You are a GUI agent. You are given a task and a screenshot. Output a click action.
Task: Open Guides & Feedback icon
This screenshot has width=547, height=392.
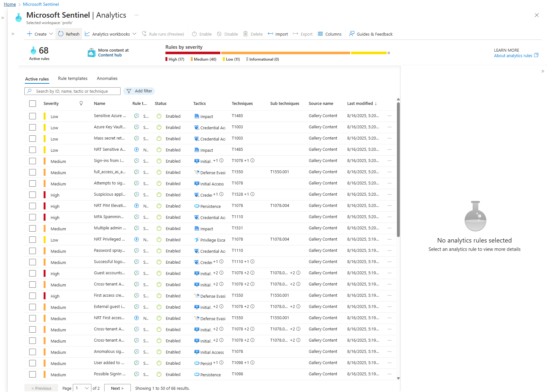click(352, 34)
